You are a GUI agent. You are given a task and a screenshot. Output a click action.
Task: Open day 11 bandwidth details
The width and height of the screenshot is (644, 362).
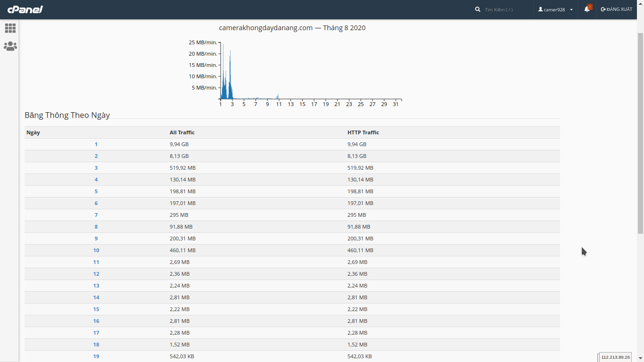(96, 262)
